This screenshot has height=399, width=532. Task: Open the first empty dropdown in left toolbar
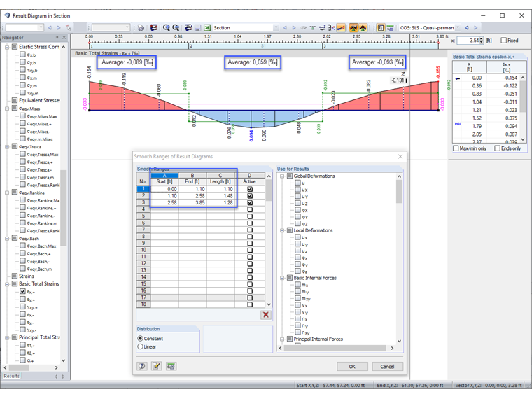(41, 28)
